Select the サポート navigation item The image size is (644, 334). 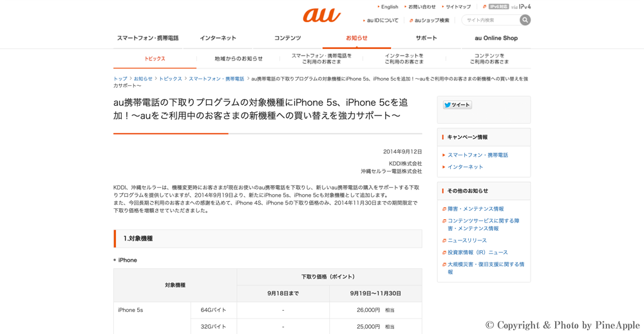[x=426, y=38]
